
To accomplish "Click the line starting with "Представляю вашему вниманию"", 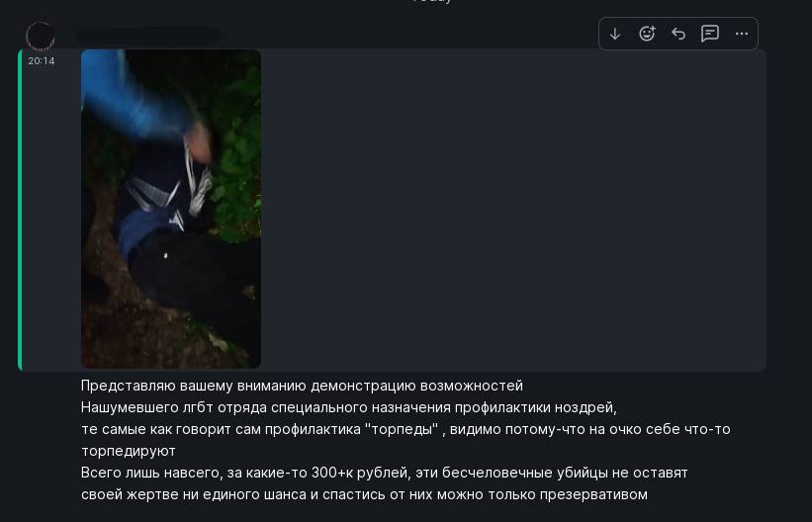I will point(302,386).
